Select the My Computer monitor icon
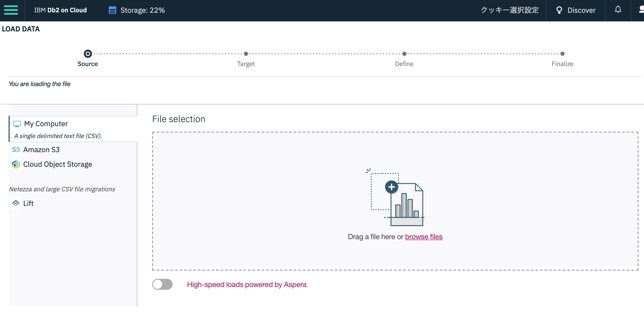This screenshot has height=318, width=644. (x=17, y=124)
